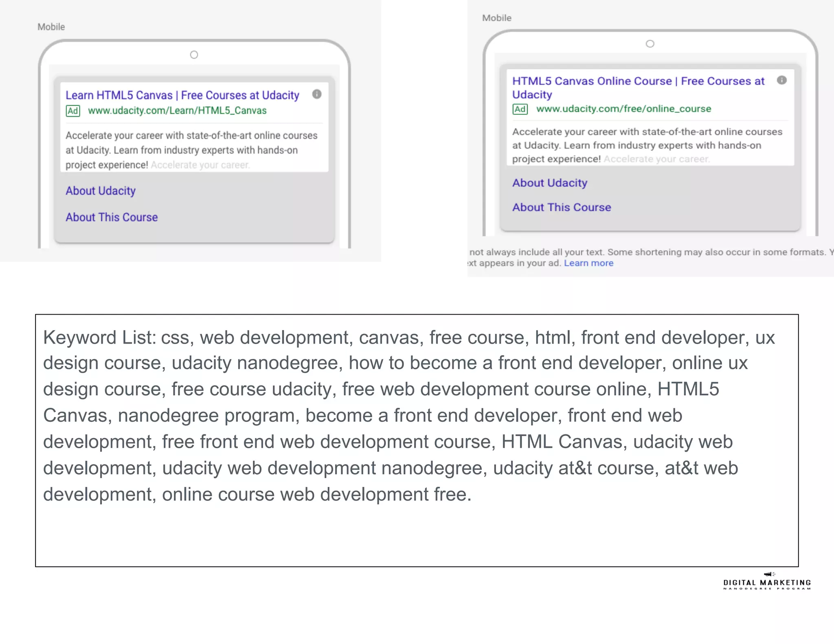Click the 'Mobile' label above the left phone preview
The image size is (834, 644).
point(51,27)
